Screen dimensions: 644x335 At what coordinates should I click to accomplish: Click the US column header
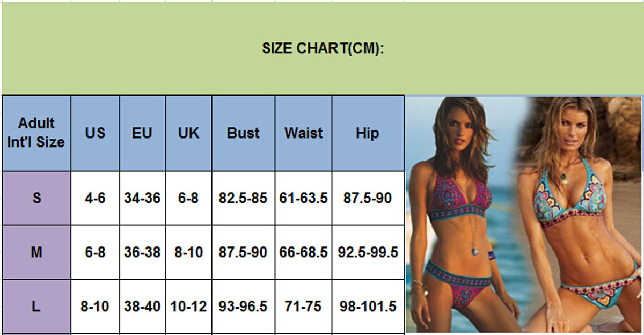(95, 133)
